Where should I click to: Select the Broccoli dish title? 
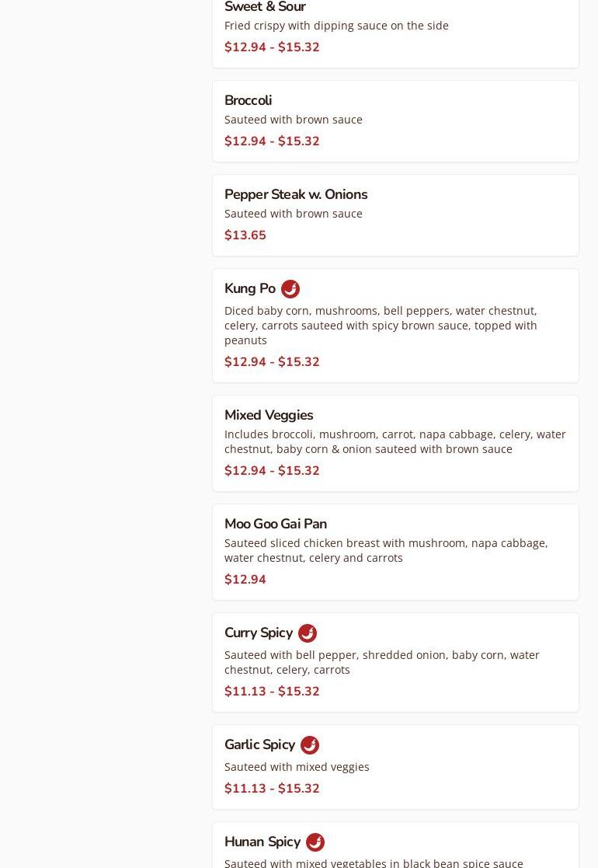(248, 100)
